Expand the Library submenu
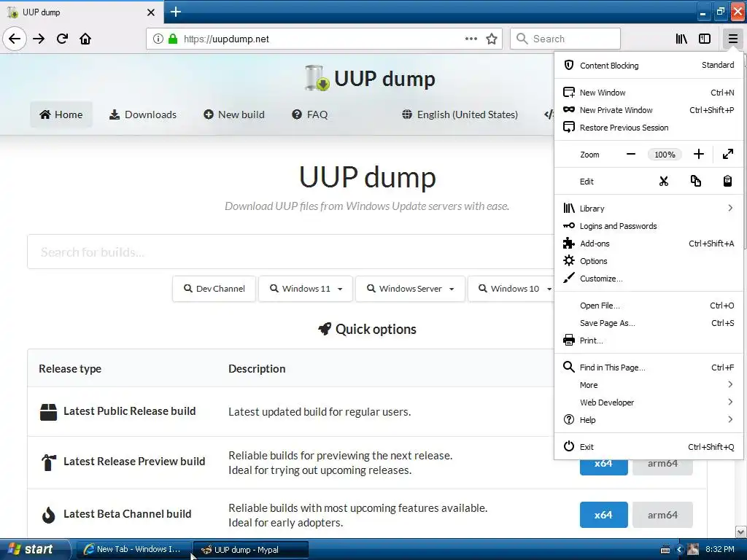The width and height of the screenshot is (747, 560). point(649,208)
